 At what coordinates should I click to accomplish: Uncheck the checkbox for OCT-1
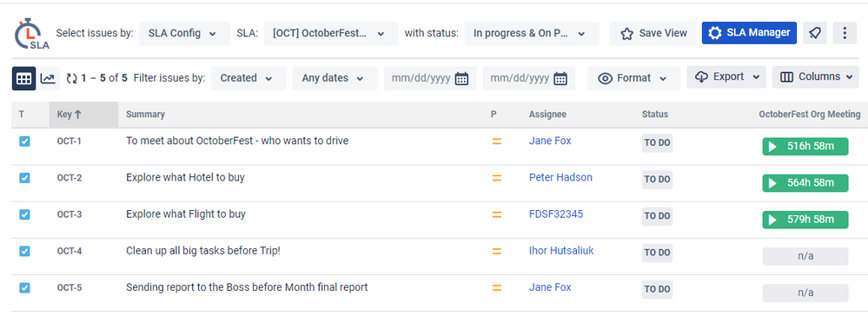[24, 141]
